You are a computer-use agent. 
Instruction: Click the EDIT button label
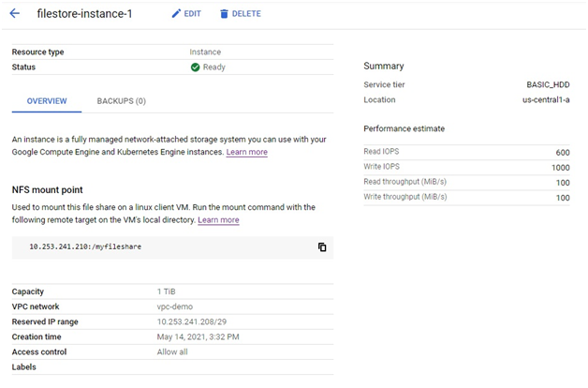tap(192, 14)
